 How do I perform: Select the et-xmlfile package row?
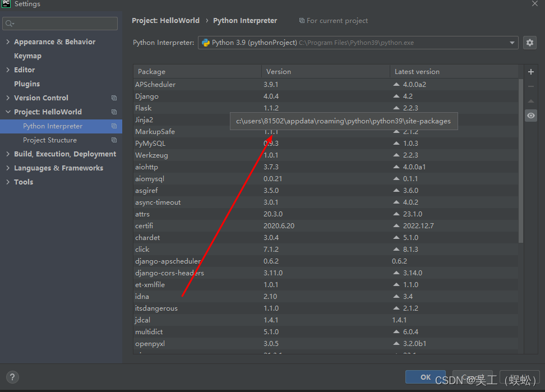tap(326, 285)
